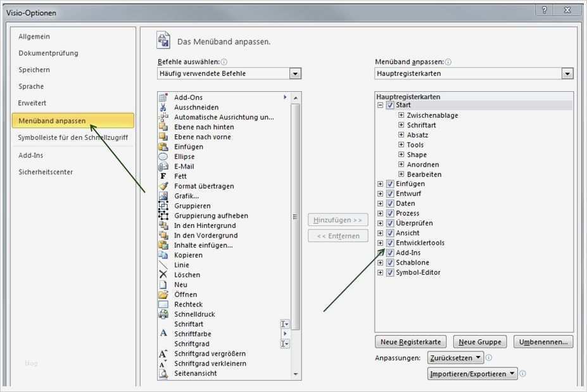The width and height of the screenshot is (587, 392).
Task: Uncheck the Entwicklertools checkbox
Action: (x=390, y=242)
